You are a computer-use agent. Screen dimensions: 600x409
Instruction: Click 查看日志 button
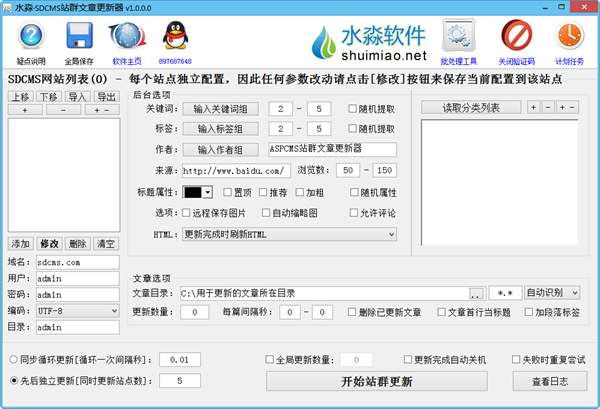pos(550,381)
